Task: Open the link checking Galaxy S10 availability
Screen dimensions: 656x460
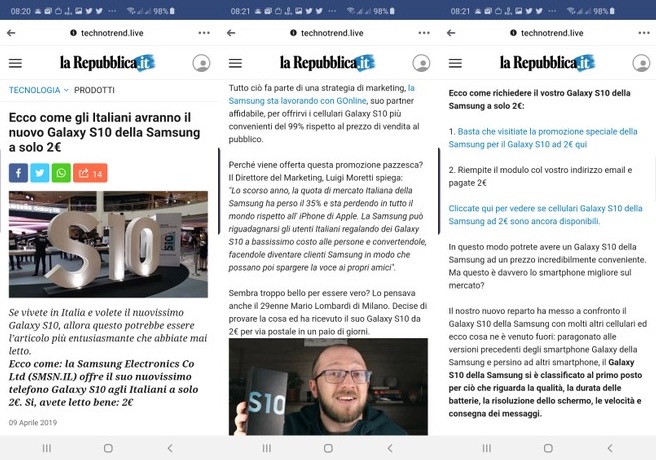Action: tap(545, 215)
